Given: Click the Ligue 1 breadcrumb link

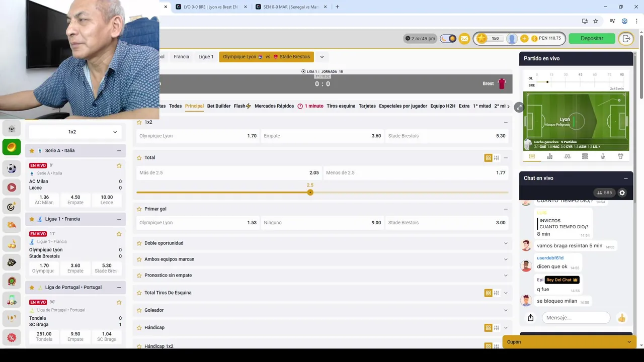Looking at the screenshot, I should (206, 57).
